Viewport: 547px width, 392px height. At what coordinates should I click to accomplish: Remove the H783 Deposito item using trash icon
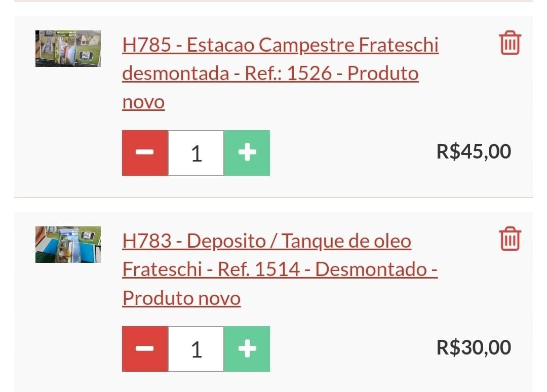(510, 239)
